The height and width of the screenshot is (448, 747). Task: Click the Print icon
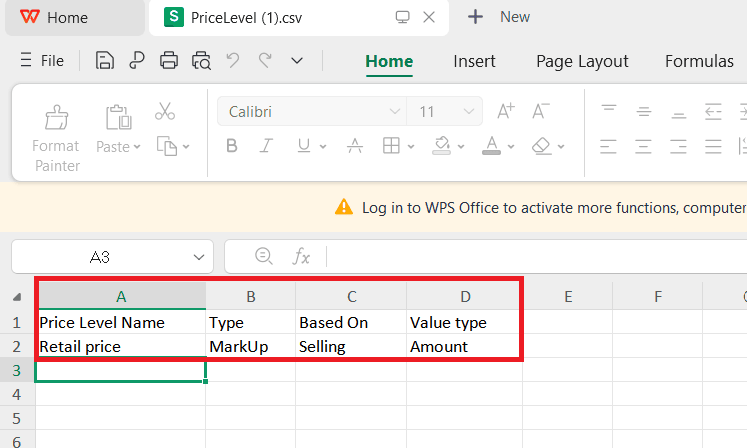tap(169, 61)
